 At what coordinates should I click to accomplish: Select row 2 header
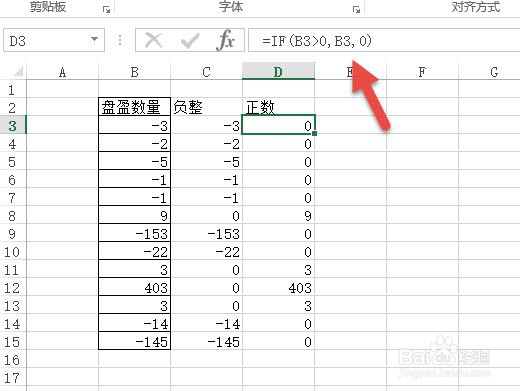click(13, 108)
